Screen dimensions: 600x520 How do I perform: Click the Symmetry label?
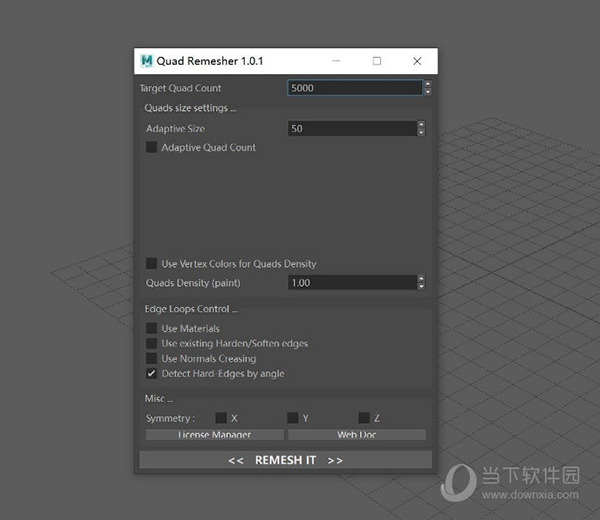click(170, 418)
